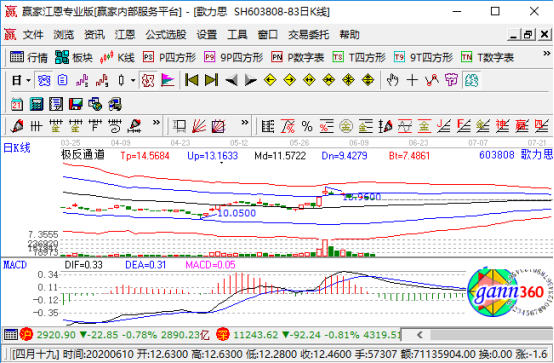The width and height of the screenshot is (554, 363).
Task: Click the plain percent sign icon
Action: click(307, 126)
